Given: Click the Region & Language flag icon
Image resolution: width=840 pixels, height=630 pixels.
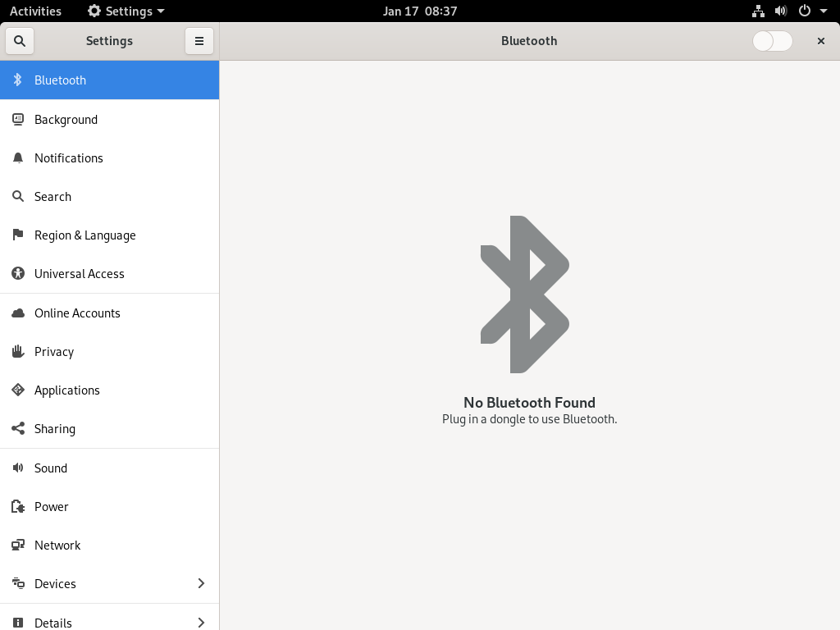Looking at the screenshot, I should (x=18, y=235).
